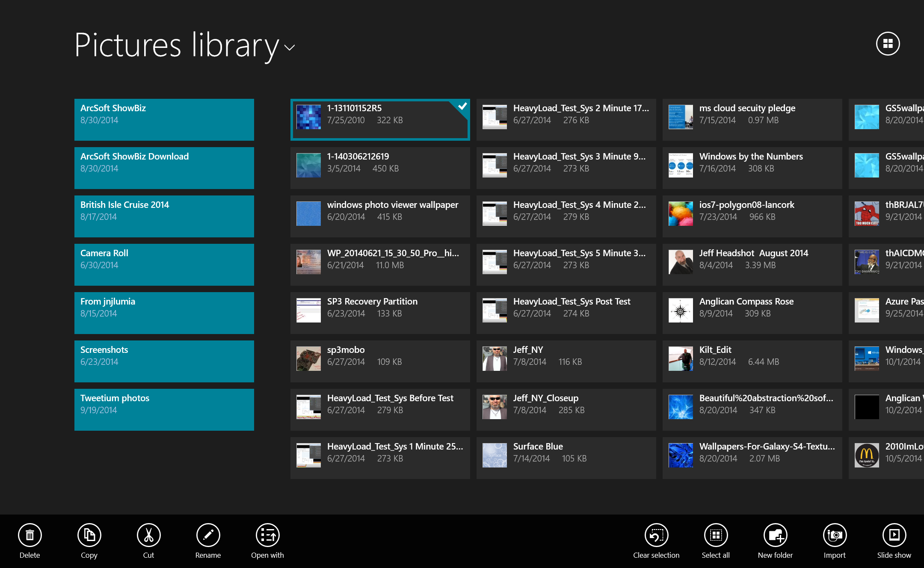924x568 pixels.
Task: Select the WP_20140621_15_30_50_Pro thumbnail
Action: [x=308, y=262]
